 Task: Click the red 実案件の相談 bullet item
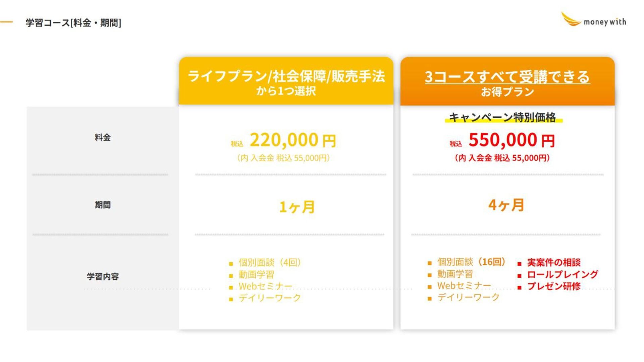pos(554,262)
